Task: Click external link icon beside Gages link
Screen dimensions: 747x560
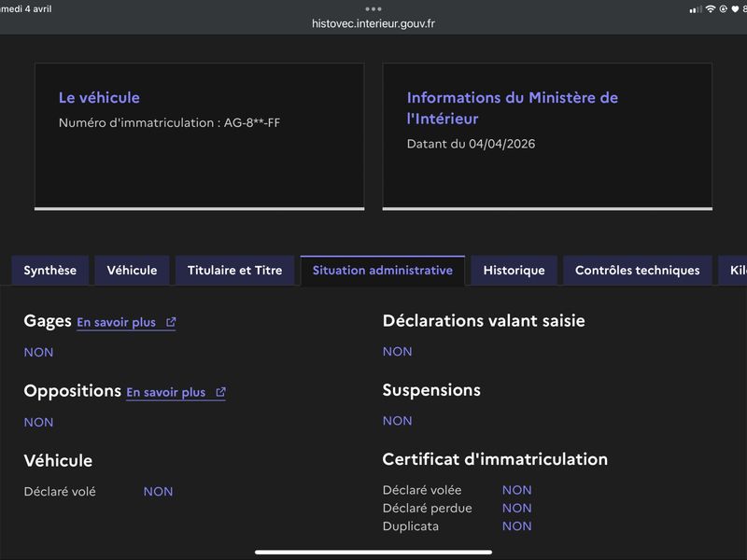Action: (x=171, y=322)
